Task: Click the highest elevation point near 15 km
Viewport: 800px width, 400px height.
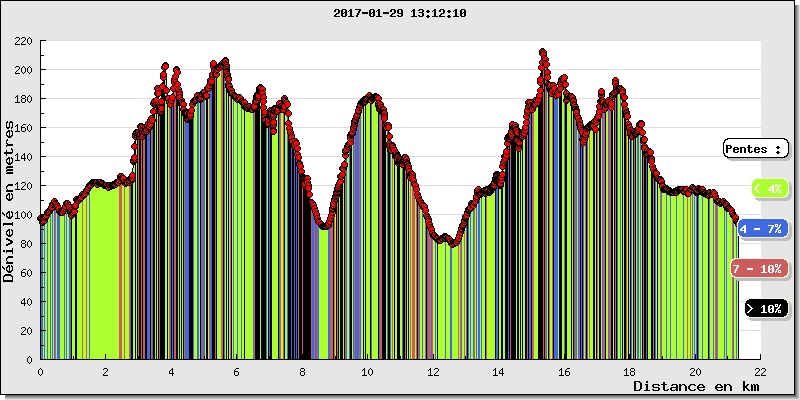Action: coord(543,52)
